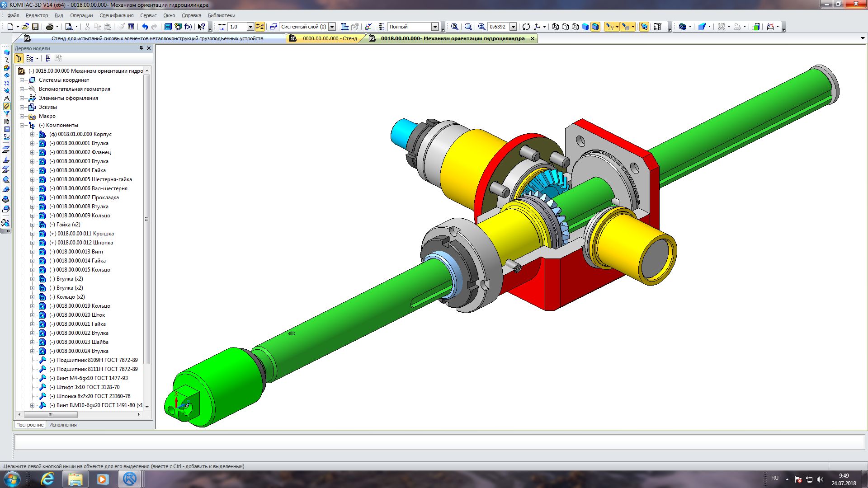Image resolution: width=868 pixels, height=488 pixels.
Task: Open the f(x) variables tool
Action: pyautogui.click(x=188, y=27)
